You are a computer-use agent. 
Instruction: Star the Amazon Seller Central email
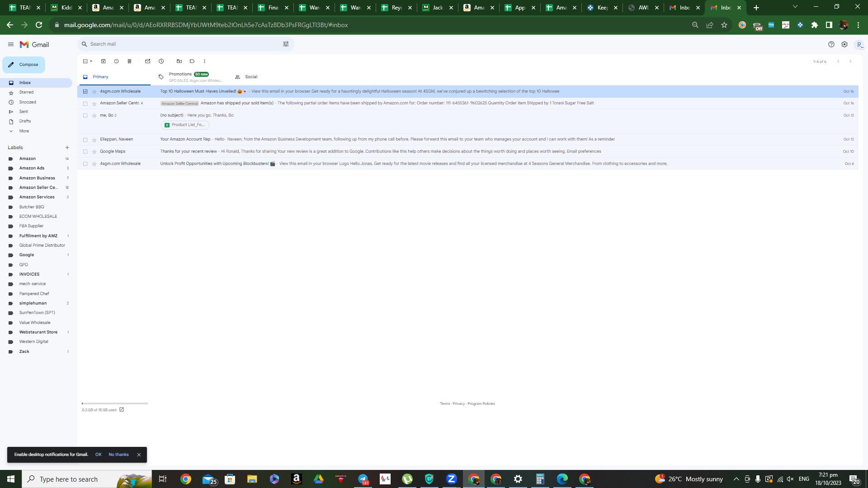point(94,103)
